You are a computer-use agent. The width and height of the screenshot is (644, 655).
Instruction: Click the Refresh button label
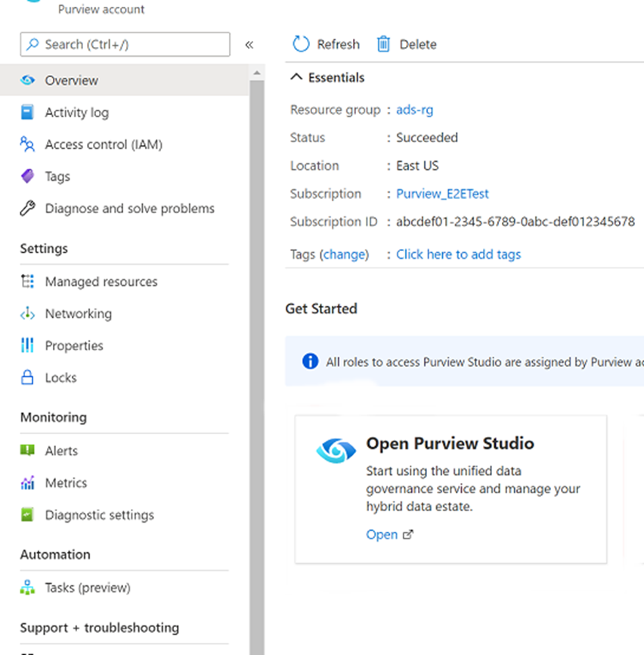[x=338, y=44]
